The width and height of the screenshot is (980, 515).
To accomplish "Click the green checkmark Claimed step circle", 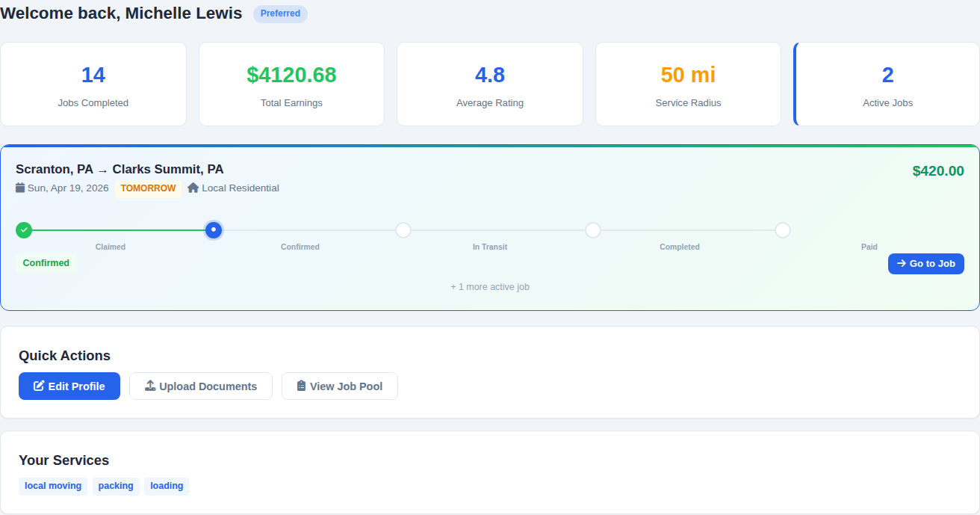I will pos(24,230).
